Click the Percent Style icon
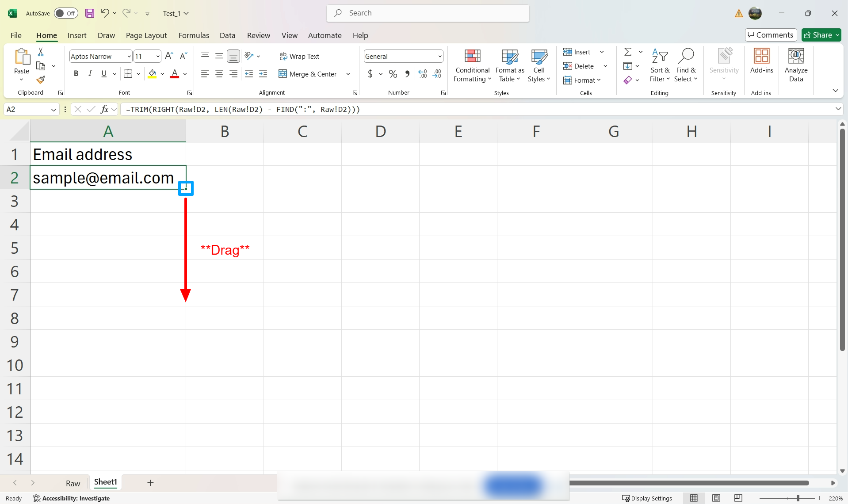848x504 pixels. (x=393, y=74)
